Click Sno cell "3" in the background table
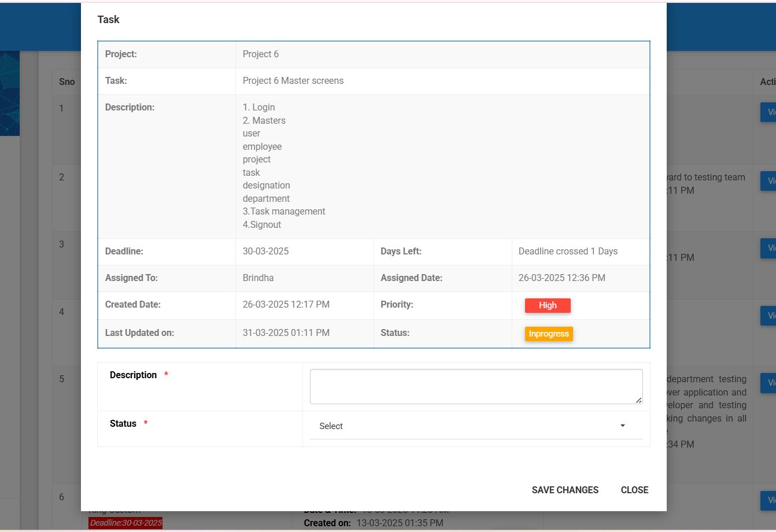The width and height of the screenshot is (776, 532). coord(62,245)
